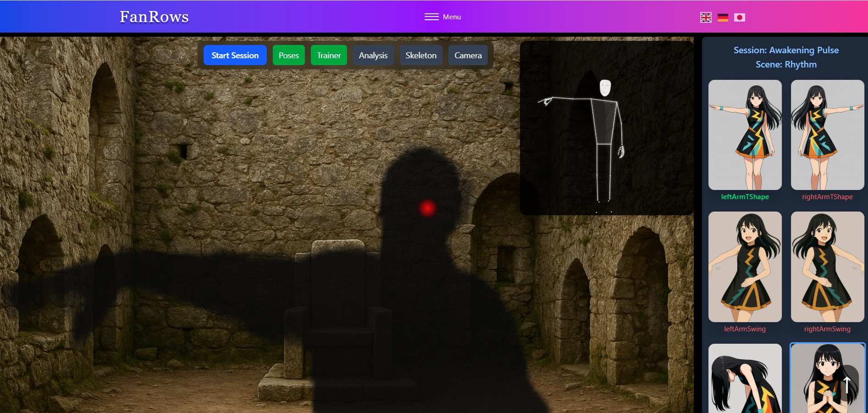Click the hamburger menu icon

(x=431, y=17)
